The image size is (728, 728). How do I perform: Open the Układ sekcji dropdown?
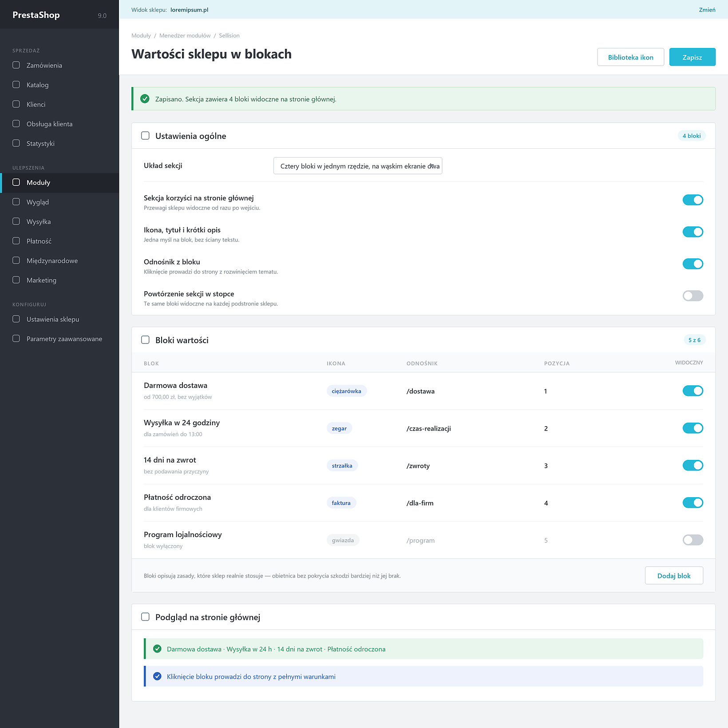tap(358, 166)
